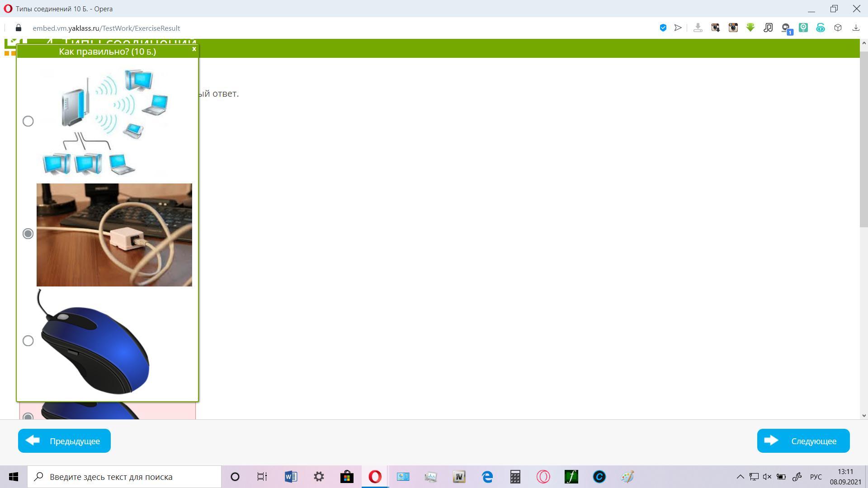
Task: Show hidden system tray icons
Action: [x=740, y=477]
